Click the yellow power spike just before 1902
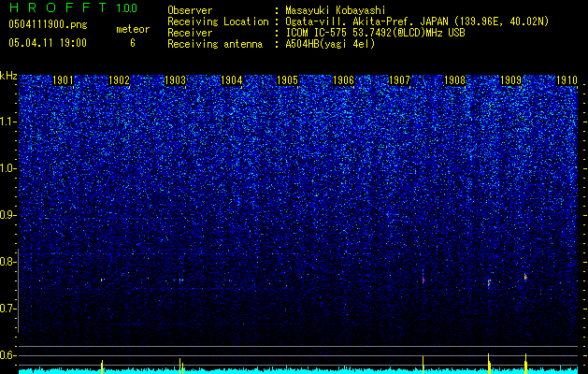Screen dimensions: 588x374 pyautogui.click(x=102, y=367)
